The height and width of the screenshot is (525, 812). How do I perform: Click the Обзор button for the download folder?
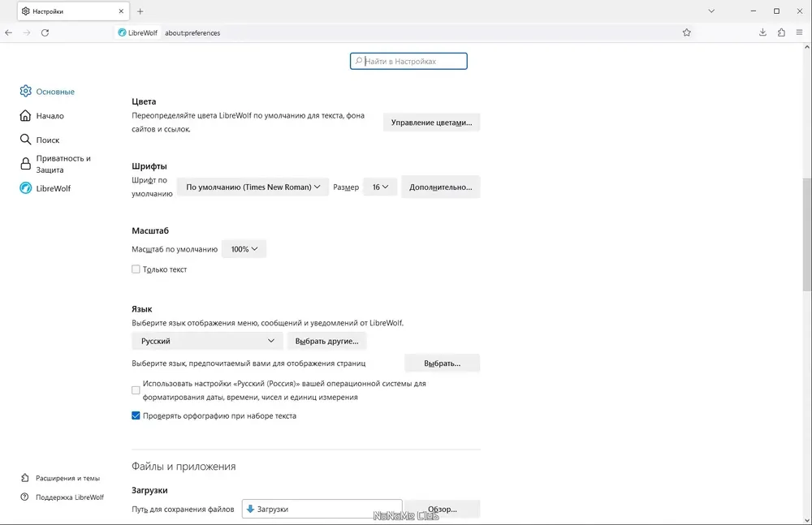pos(443,509)
